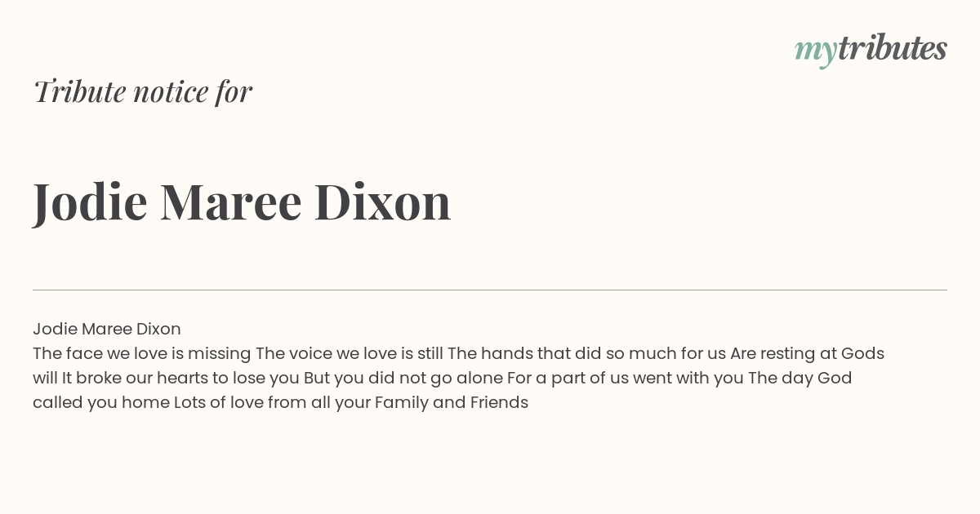This screenshot has width=980, height=514.
Task: Click "But you did not go alone" phrase
Action: coord(403,378)
